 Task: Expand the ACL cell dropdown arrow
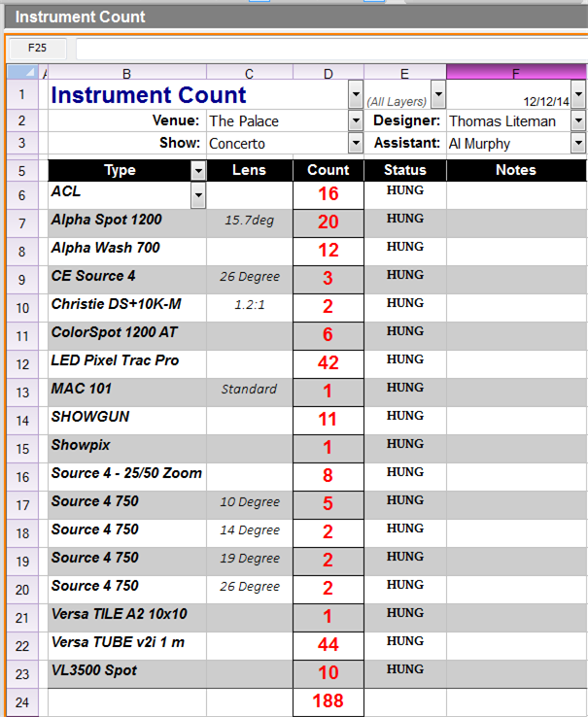click(x=198, y=197)
